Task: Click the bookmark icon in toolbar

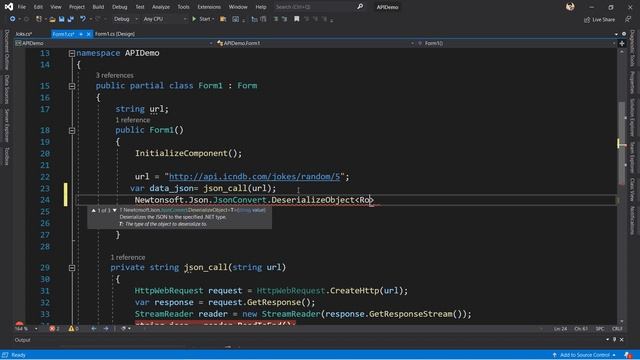Action: 297,19
